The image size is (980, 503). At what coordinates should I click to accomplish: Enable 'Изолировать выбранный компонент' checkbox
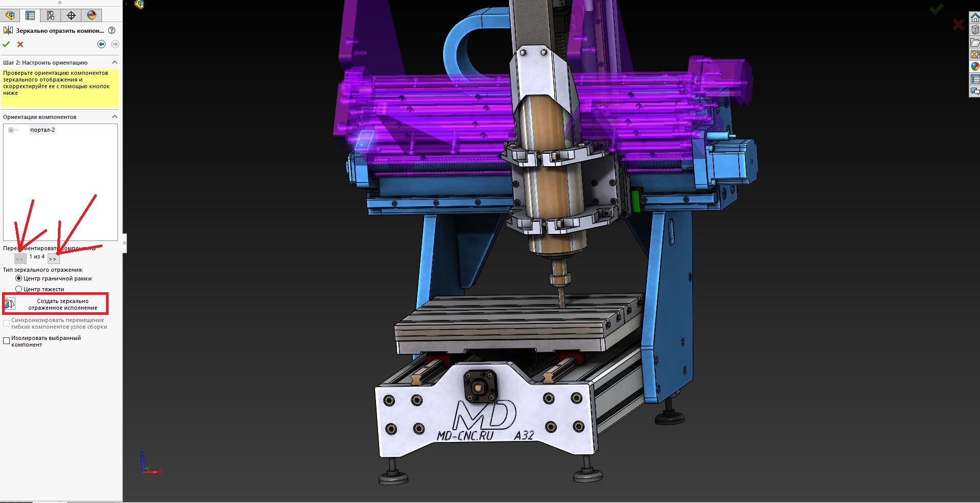[x=7, y=341]
